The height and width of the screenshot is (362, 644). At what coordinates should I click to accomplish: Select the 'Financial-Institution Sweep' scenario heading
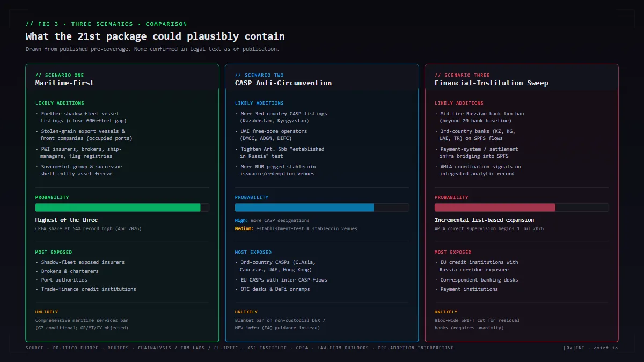[x=492, y=83]
